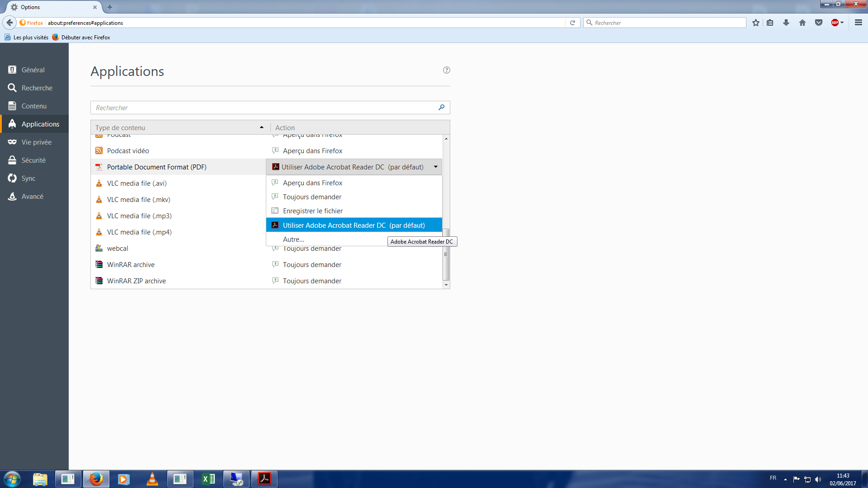Image resolution: width=868 pixels, height=488 pixels.
Task: Click the Firefox identity icon in address bar
Action: (31, 23)
